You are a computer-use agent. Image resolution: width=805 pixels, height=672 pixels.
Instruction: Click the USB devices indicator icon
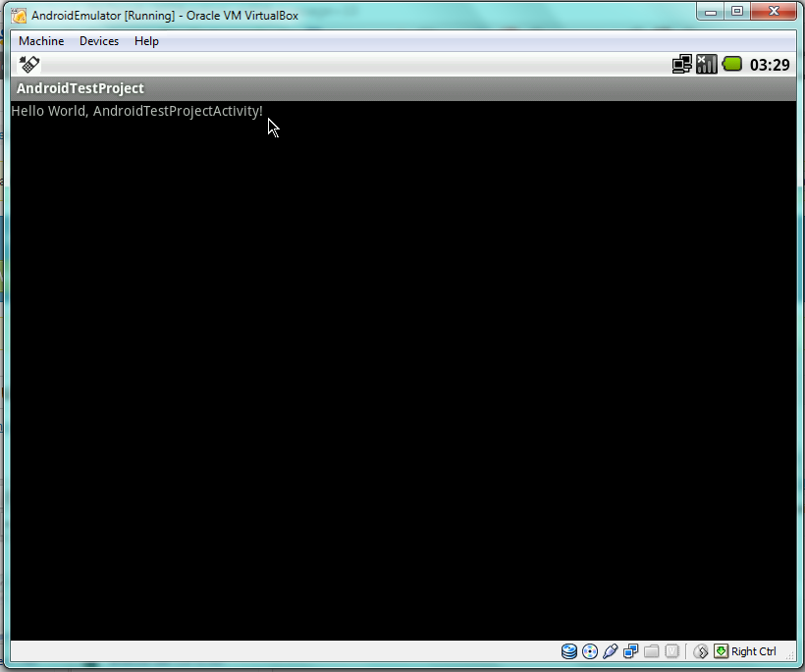point(611,651)
